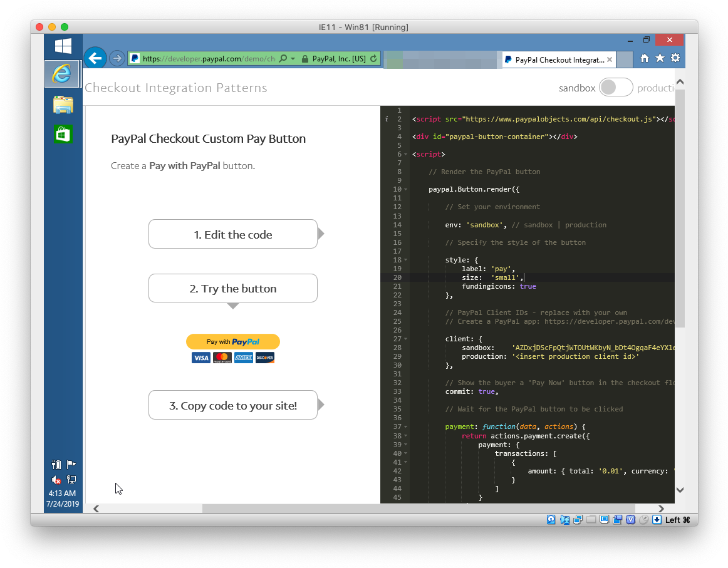728x568 pixels.
Task: Click the VirtualBox audio status icon
Action: click(564, 520)
